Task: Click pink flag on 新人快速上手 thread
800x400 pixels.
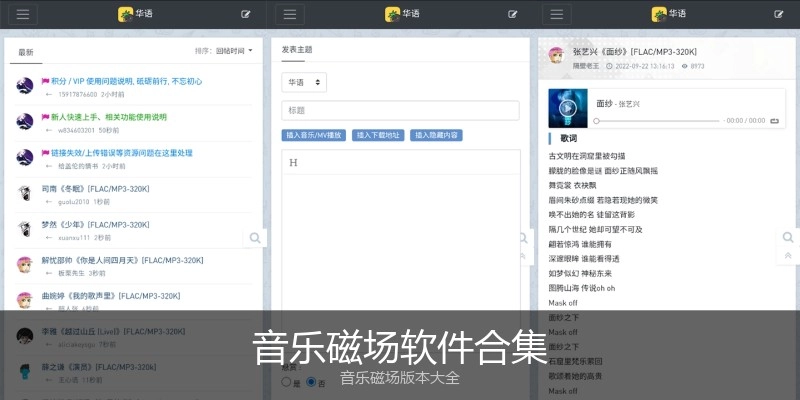Action: (x=45, y=117)
